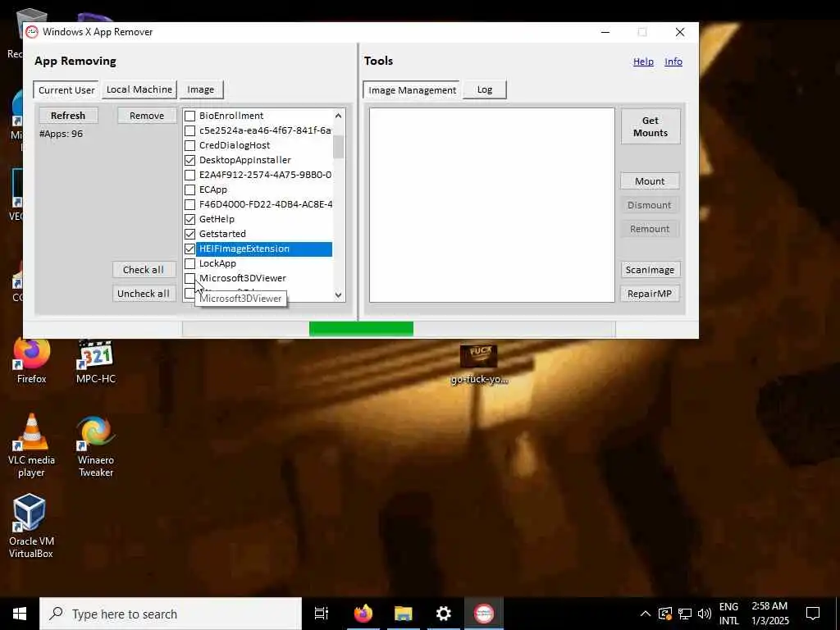Open Oracle VM VirtualBox shortcut
The height and width of the screenshot is (630, 840).
(x=31, y=527)
